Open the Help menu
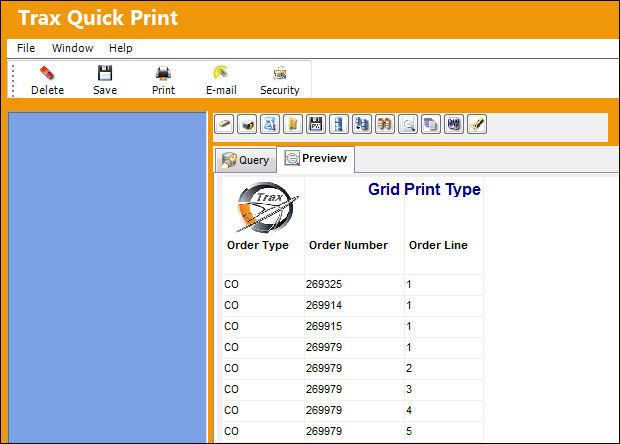Image resolution: width=620 pixels, height=444 pixels. click(x=121, y=48)
